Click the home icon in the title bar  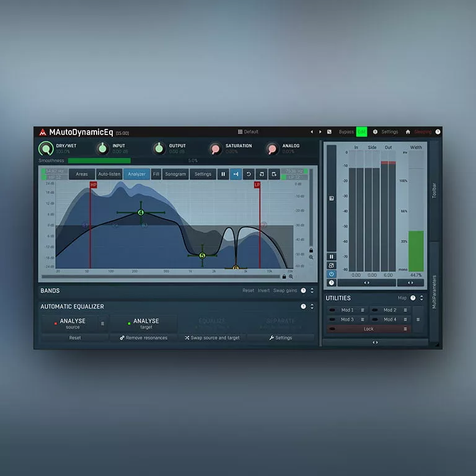tap(408, 132)
